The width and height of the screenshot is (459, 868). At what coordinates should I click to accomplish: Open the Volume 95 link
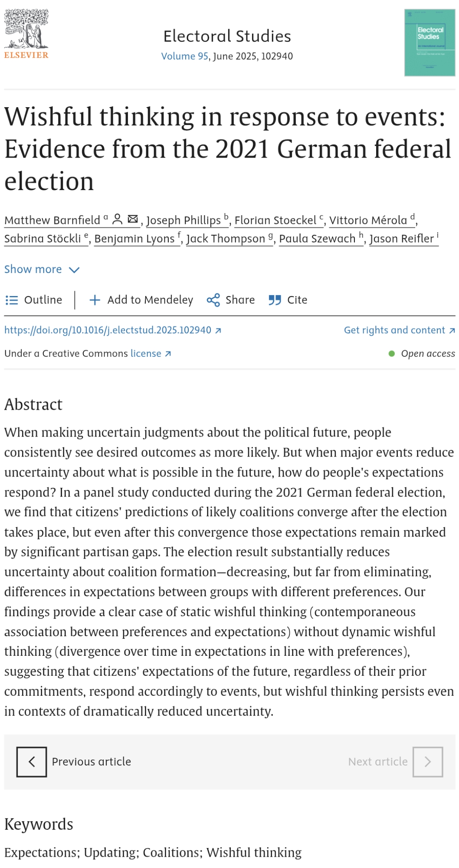click(x=184, y=56)
